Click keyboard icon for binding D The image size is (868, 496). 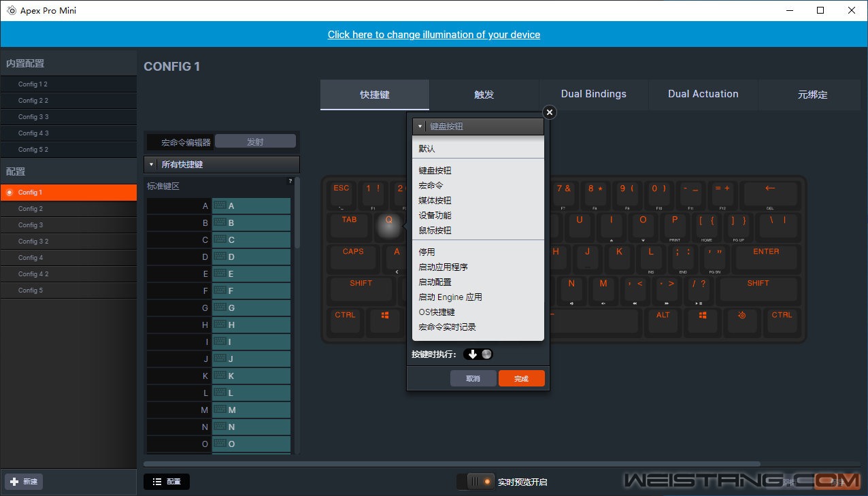tap(220, 257)
